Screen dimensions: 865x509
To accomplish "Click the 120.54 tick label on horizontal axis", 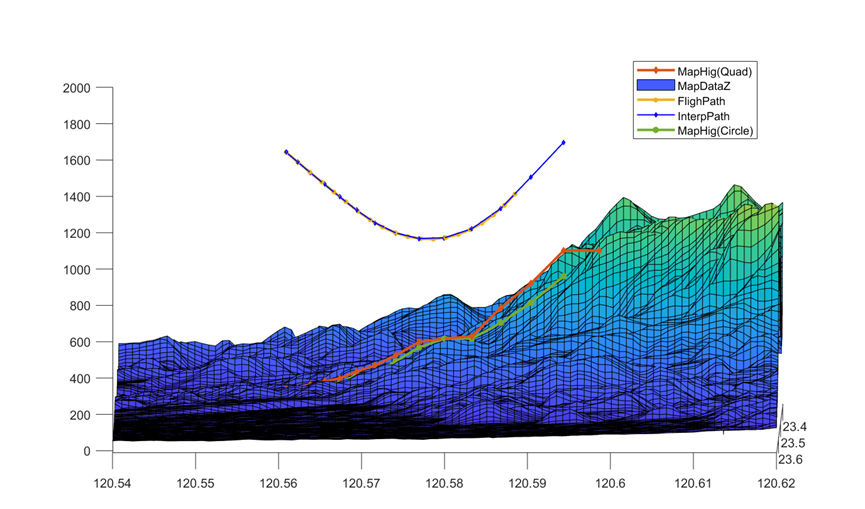I will point(112,483).
